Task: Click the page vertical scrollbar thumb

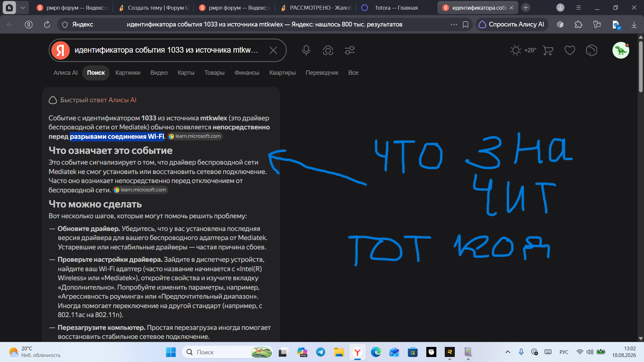Action: tap(641, 66)
